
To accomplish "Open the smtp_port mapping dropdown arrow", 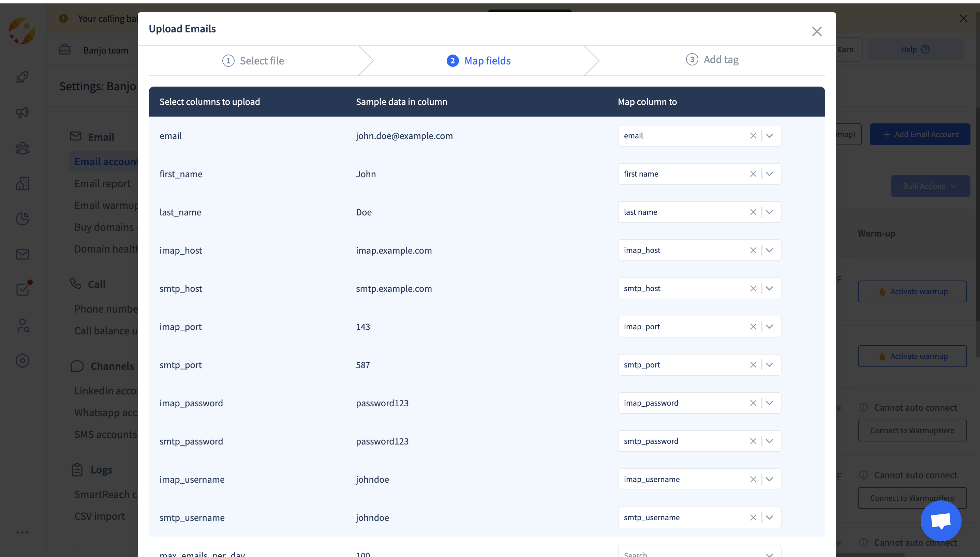I will point(770,365).
